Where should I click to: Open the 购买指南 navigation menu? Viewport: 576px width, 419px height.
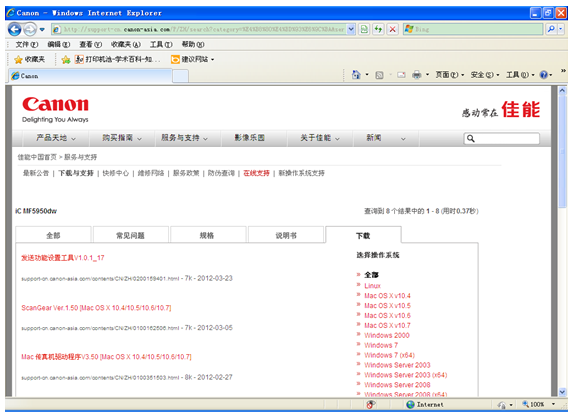(x=122, y=138)
